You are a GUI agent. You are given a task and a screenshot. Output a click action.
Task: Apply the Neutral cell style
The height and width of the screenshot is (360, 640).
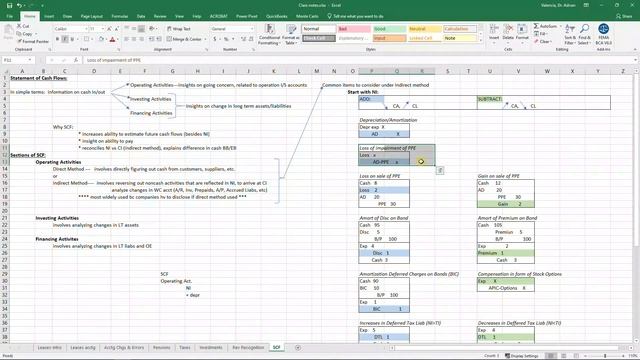[424, 29]
